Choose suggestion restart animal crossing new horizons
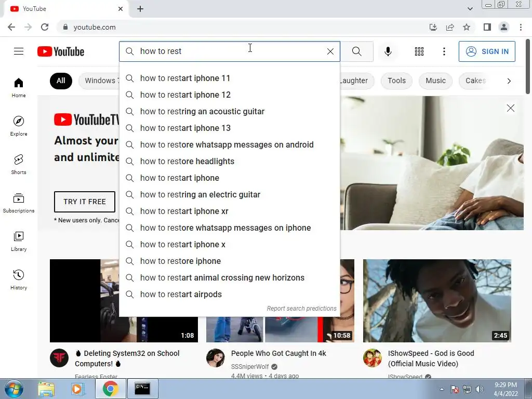 click(x=229, y=277)
